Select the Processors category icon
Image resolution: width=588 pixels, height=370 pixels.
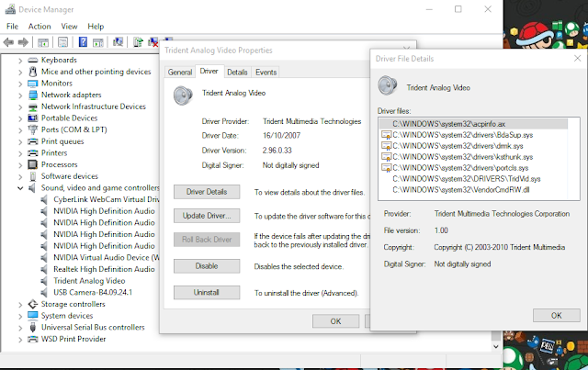point(33,164)
